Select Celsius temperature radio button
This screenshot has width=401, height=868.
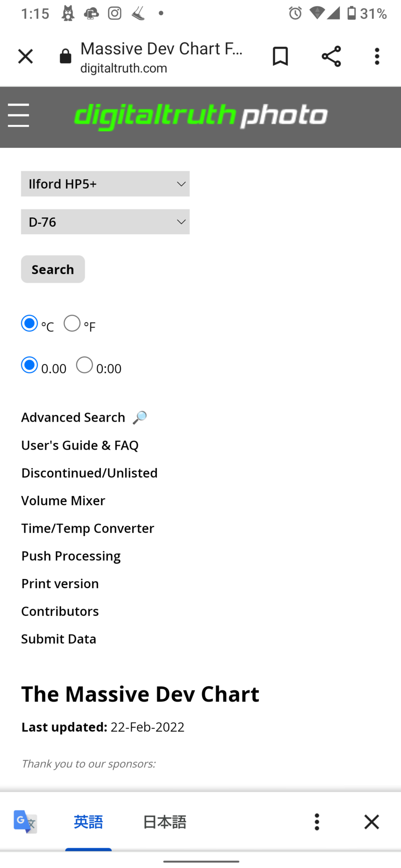29,323
